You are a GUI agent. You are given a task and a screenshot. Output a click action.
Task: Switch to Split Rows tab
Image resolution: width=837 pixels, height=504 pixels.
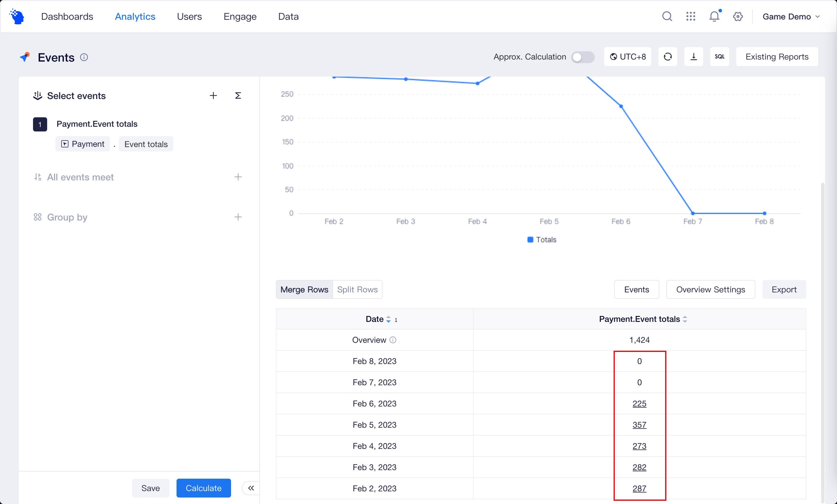(x=357, y=290)
